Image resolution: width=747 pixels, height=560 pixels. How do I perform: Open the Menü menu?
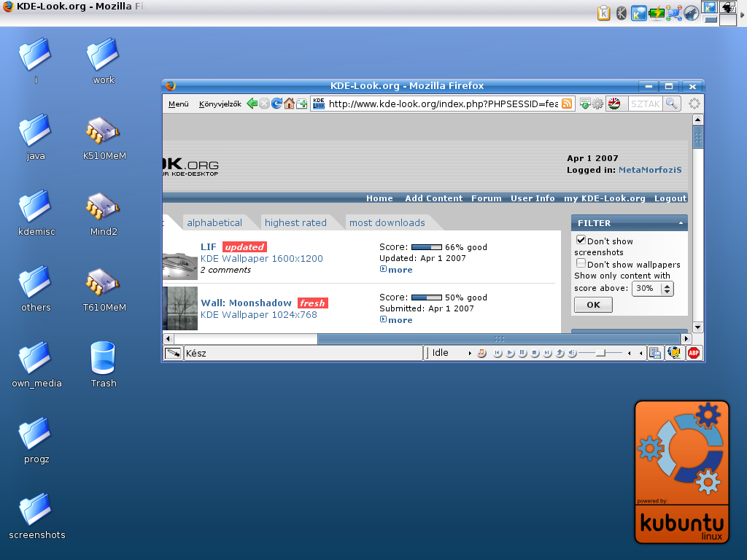coord(179,104)
